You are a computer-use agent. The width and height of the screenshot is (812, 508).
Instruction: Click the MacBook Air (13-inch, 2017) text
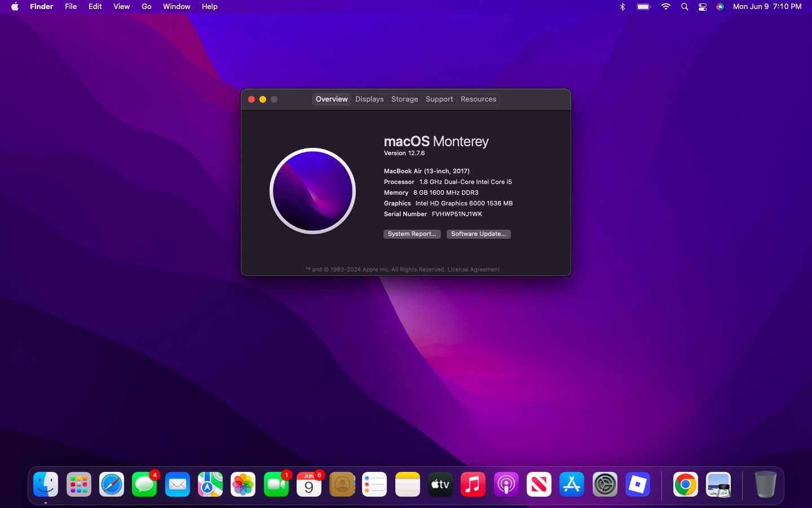point(427,171)
